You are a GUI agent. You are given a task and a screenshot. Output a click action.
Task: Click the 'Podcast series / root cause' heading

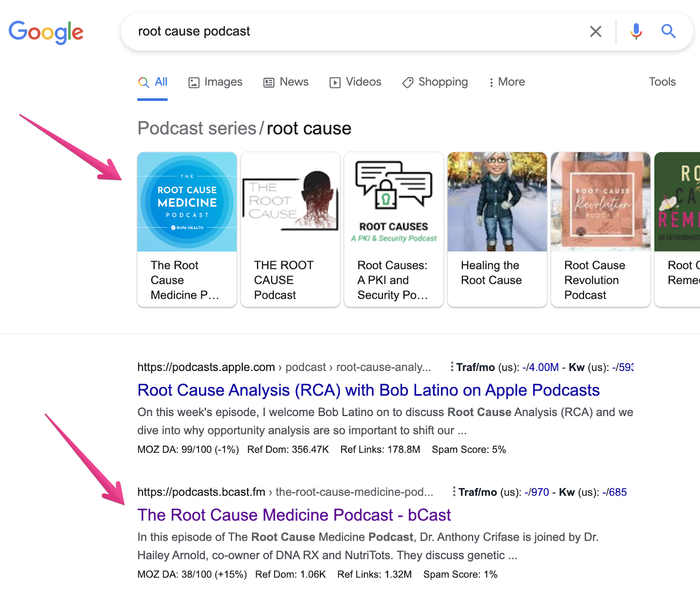click(x=245, y=129)
